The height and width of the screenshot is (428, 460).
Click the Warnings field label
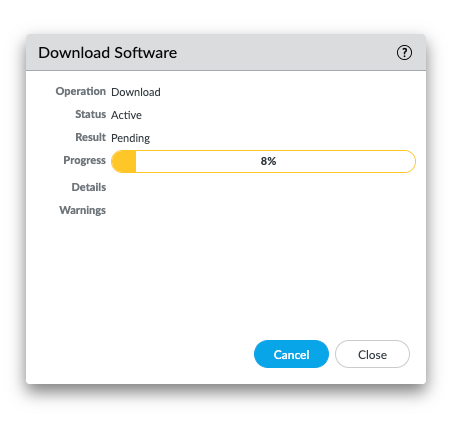82,210
